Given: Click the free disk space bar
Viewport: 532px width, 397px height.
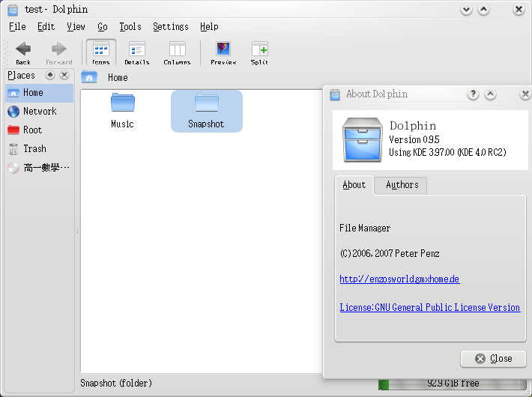Looking at the screenshot, I should (x=453, y=384).
